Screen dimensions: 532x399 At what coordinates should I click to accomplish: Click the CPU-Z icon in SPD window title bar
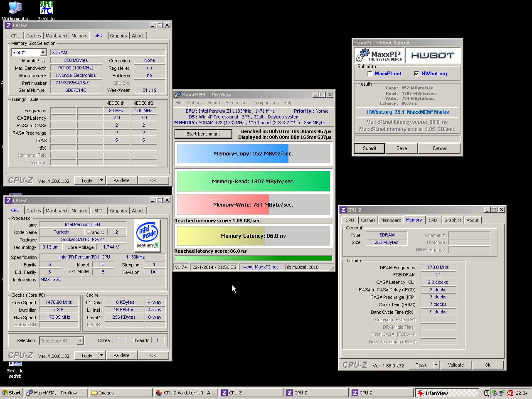pyautogui.click(x=8, y=25)
